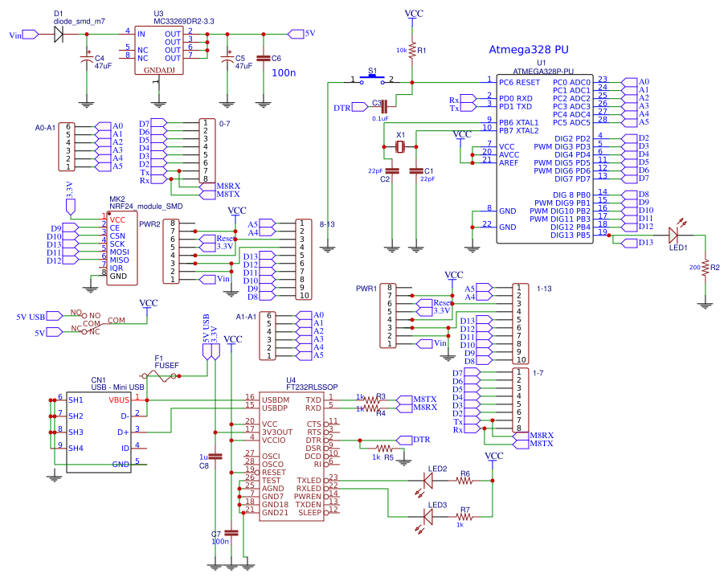Select the "MC33269DR2-3.3" part label
Screen dimensions: 728x578
point(184,22)
